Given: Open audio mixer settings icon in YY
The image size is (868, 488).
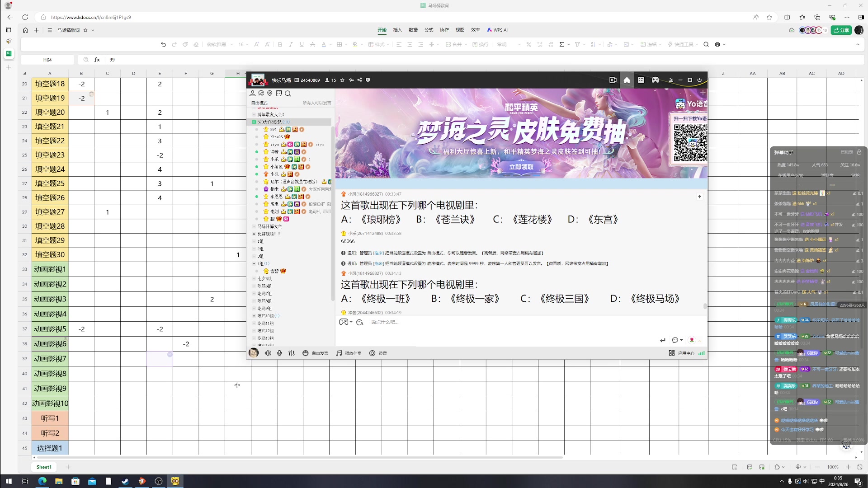Looking at the screenshot, I should pyautogui.click(x=292, y=353).
